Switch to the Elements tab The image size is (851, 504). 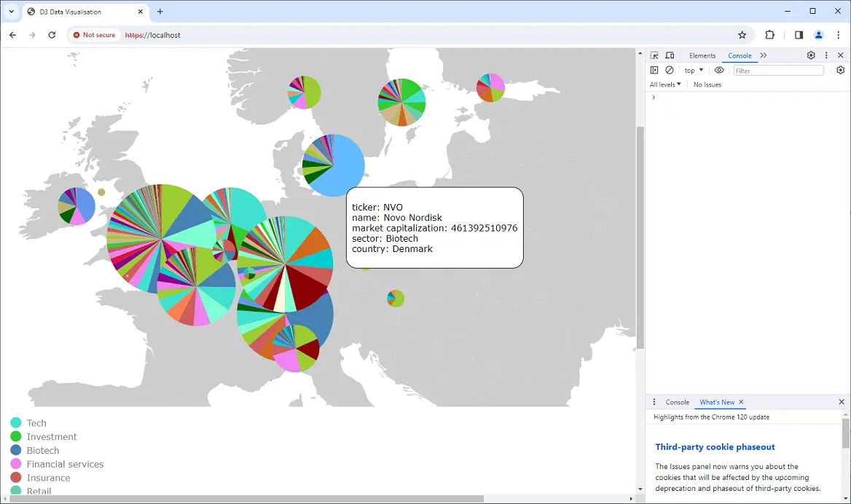point(702,55)
